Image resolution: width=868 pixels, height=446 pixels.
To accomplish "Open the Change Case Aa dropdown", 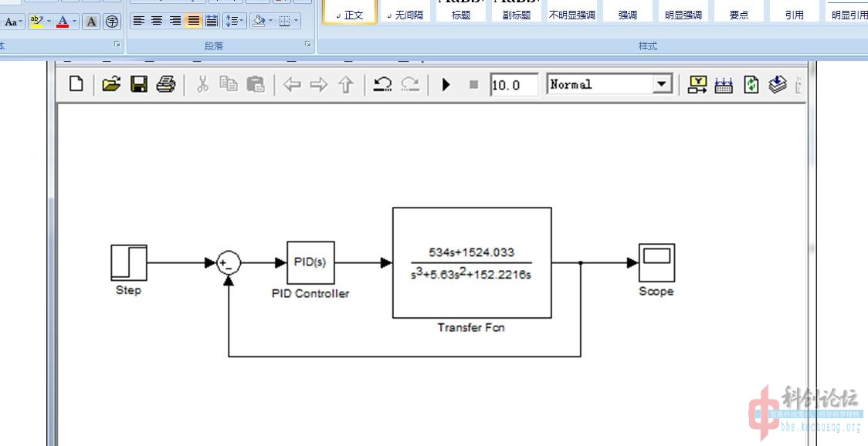I will click(x=14, y=22).
